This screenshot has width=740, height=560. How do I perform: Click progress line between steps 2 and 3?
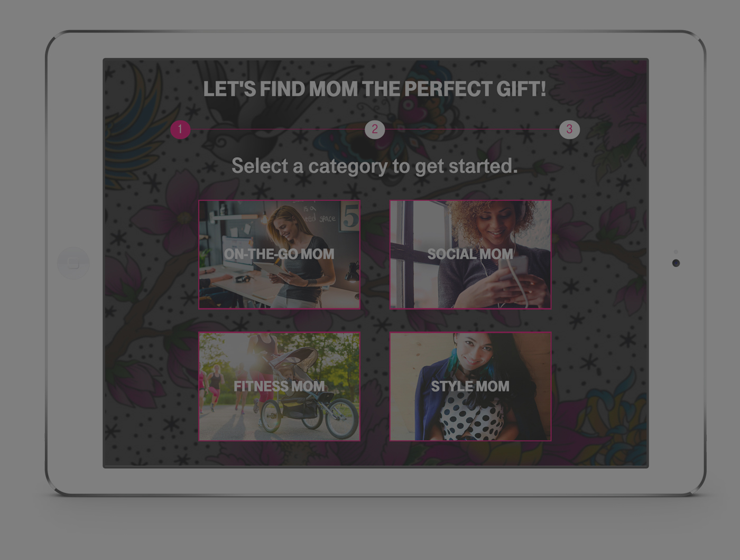[472, 129]
